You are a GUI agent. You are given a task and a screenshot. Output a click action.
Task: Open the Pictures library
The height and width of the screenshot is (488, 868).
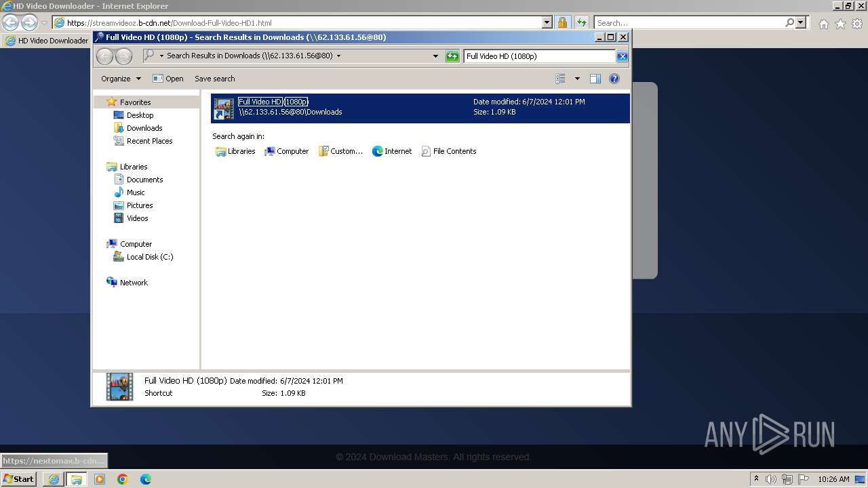[x=140, y=205]
